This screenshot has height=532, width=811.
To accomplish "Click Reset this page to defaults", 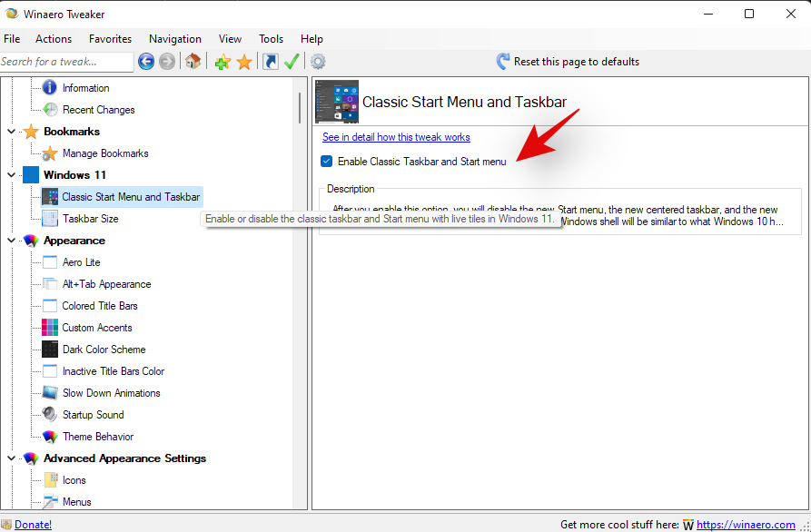I will (576, 62).
